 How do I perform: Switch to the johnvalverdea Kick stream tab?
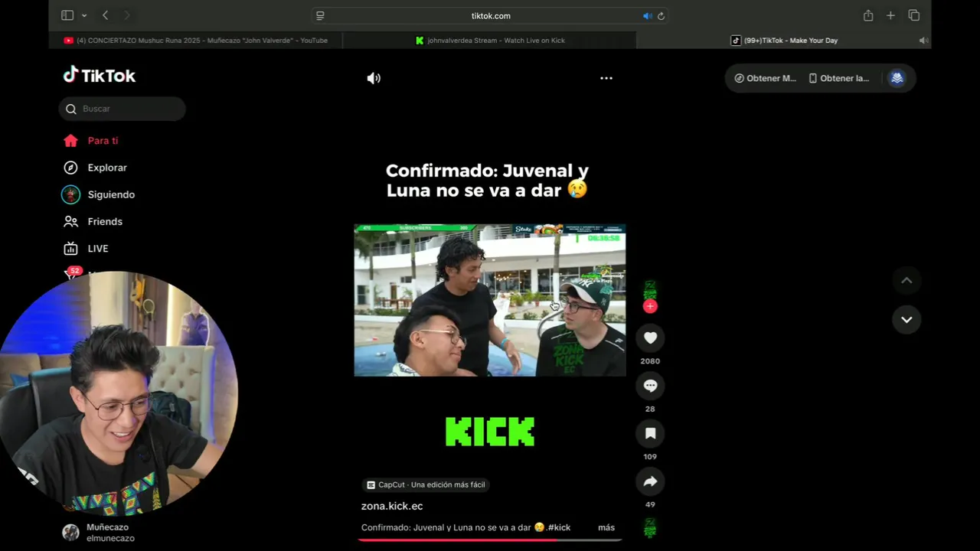490,41
